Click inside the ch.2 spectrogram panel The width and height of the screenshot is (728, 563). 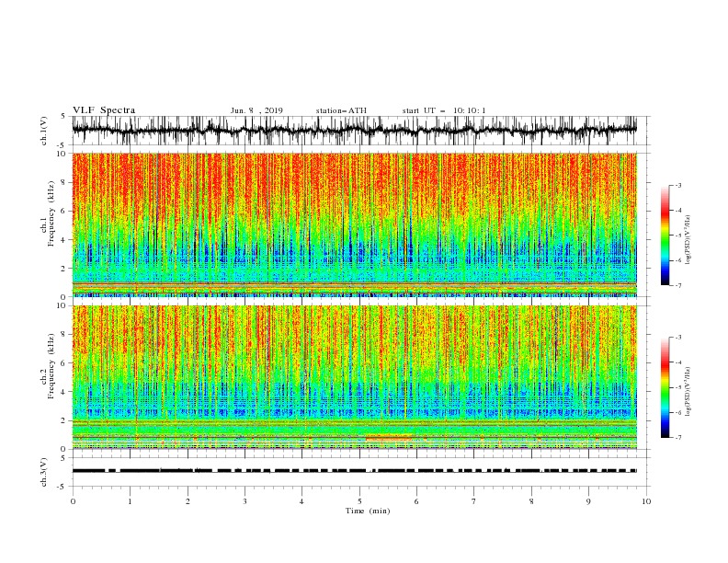pyautogui.click(x=354, y=377)
